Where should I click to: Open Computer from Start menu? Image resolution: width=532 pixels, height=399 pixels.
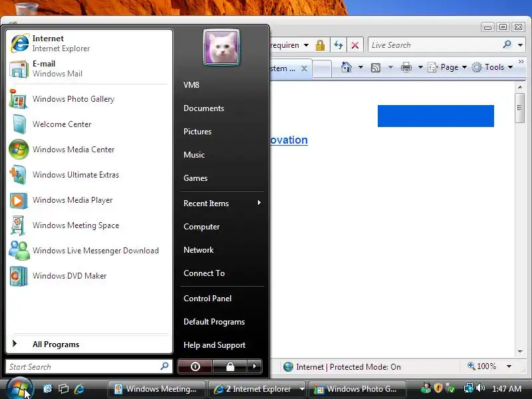pos(201,227)
